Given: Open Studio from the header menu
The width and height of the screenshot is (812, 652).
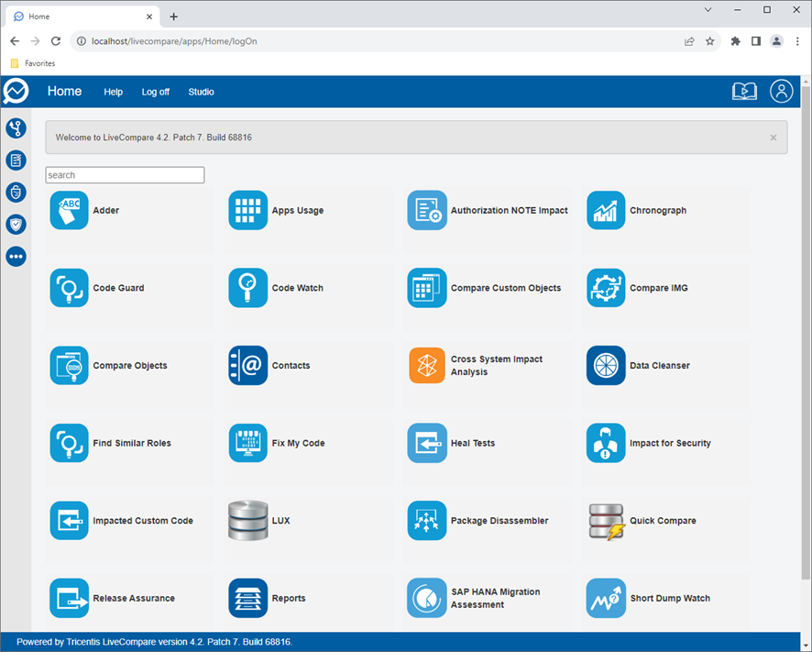Looking at the screenshot, I should (201, 92).
